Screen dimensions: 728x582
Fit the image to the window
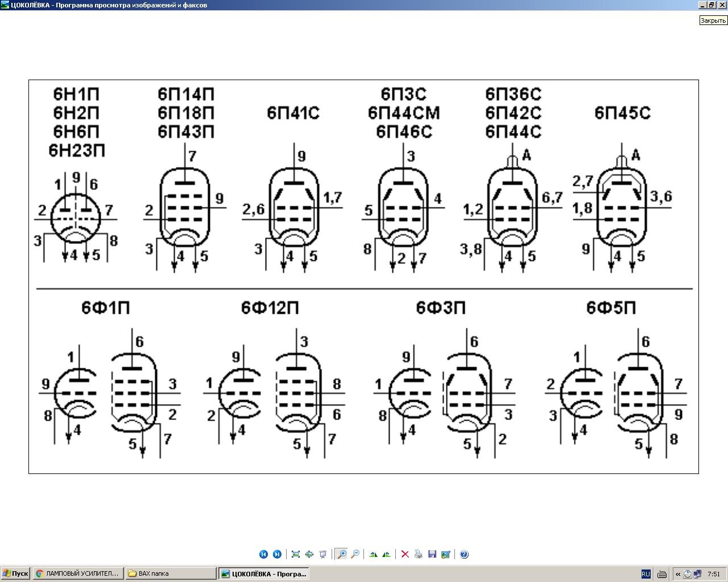click(296, 554)
